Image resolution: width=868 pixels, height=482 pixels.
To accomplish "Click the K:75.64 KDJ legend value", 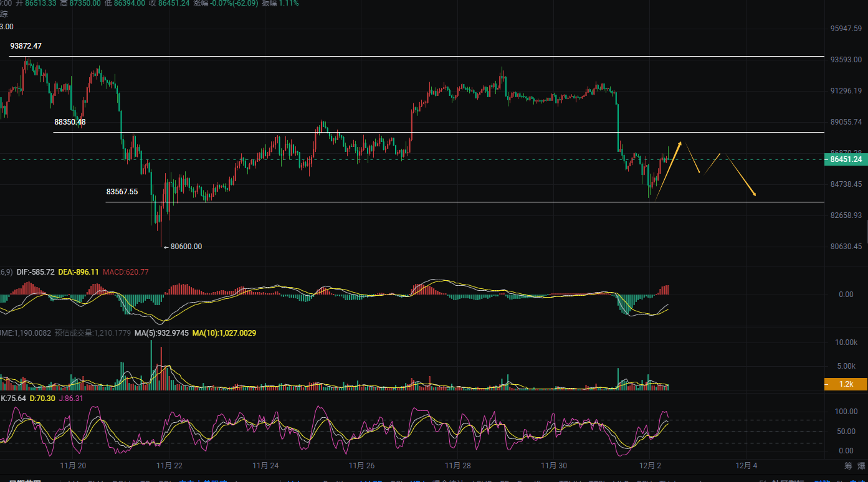I will click(x=13, y=398).
